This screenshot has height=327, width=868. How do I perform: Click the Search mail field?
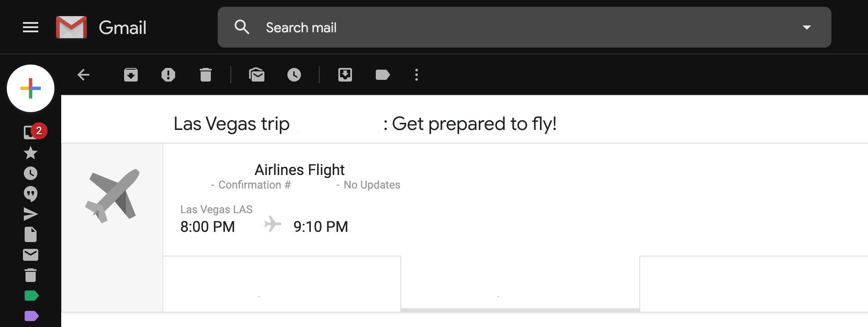pyautogui.click(x=425, y=27)
